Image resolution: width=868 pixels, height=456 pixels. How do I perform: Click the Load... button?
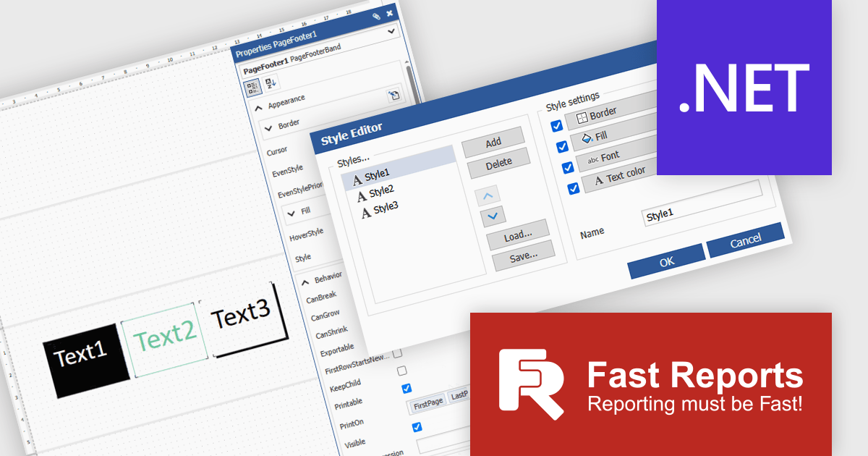coord(518,235)
